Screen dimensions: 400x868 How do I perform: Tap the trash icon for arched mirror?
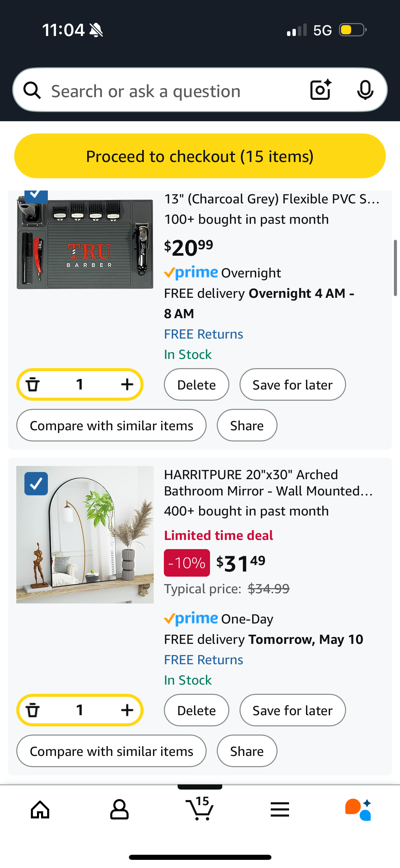pos(33,710)
